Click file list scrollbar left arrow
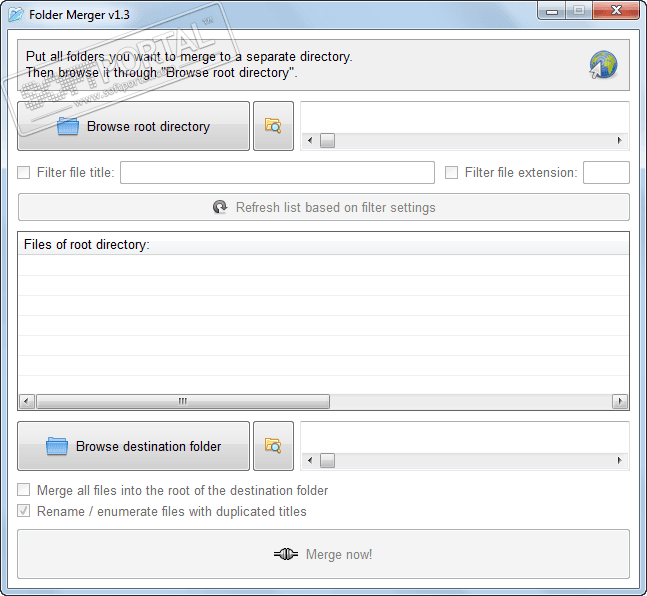Viewport: 647px width, 596px height. 27,401
